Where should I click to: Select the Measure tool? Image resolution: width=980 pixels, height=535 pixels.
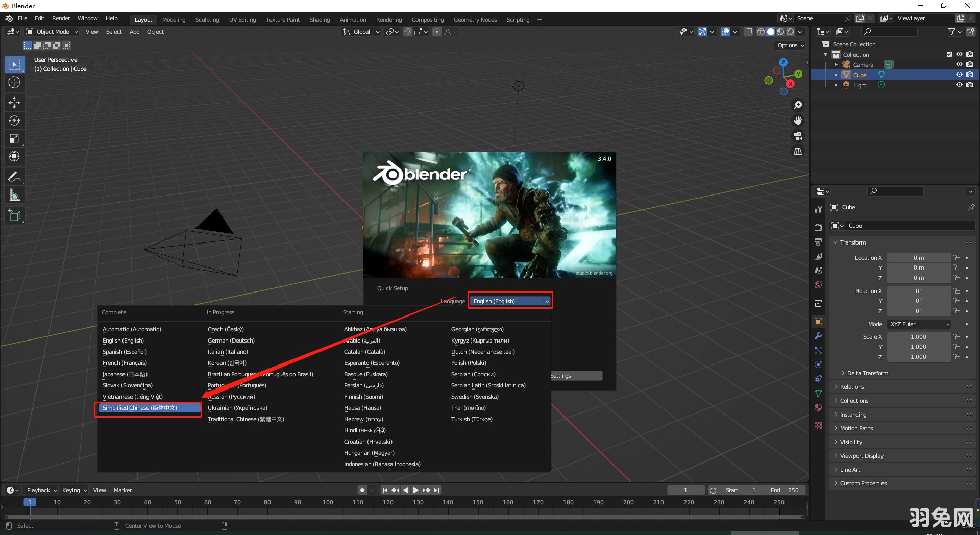coord(14,195)
